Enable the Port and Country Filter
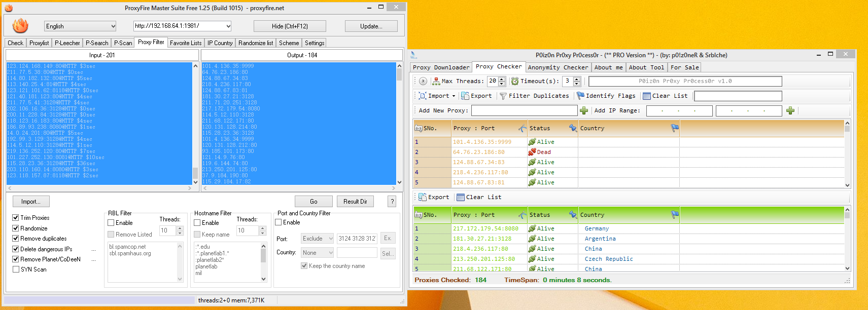 click(x=279, y=222)
